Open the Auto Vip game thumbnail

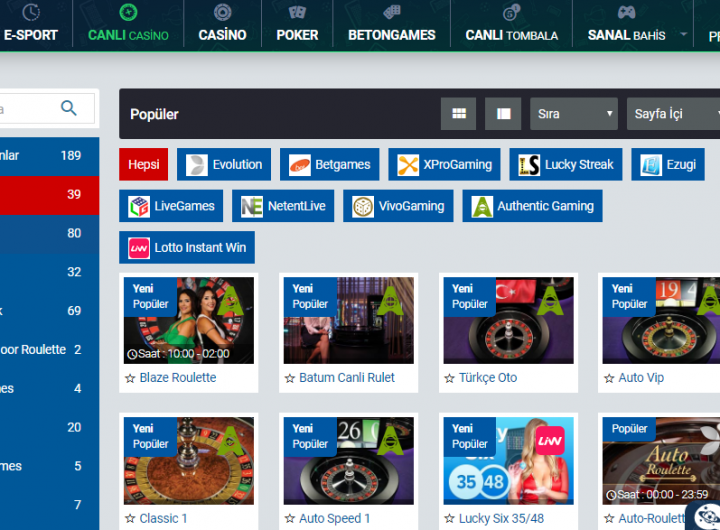tap(661, 320)
